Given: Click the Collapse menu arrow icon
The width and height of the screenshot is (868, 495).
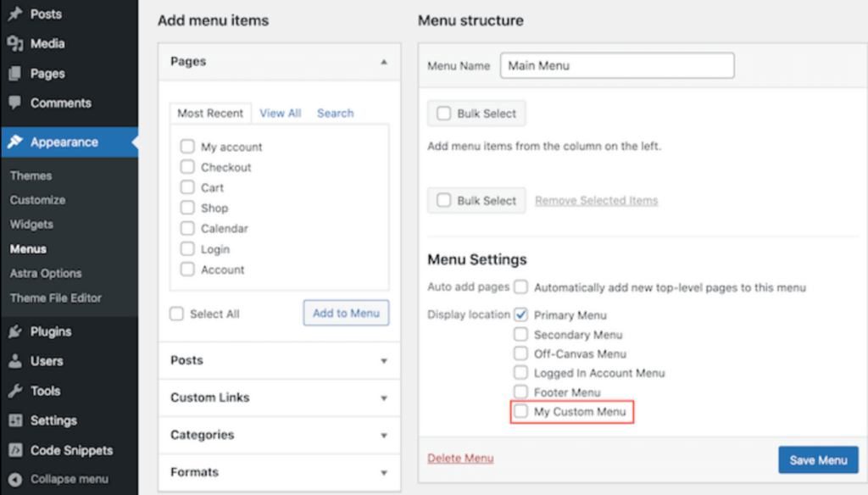Looking at the screenshot, I should (x=14, y=479).
